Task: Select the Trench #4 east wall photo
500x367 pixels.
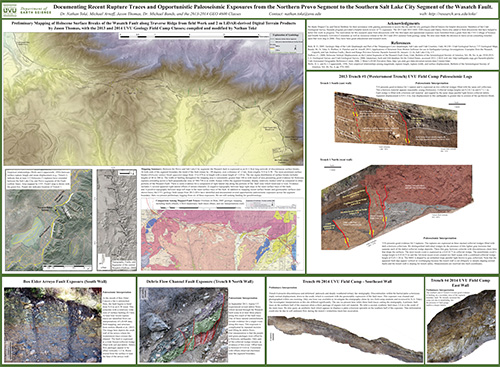Action: [x=462, y=327]
